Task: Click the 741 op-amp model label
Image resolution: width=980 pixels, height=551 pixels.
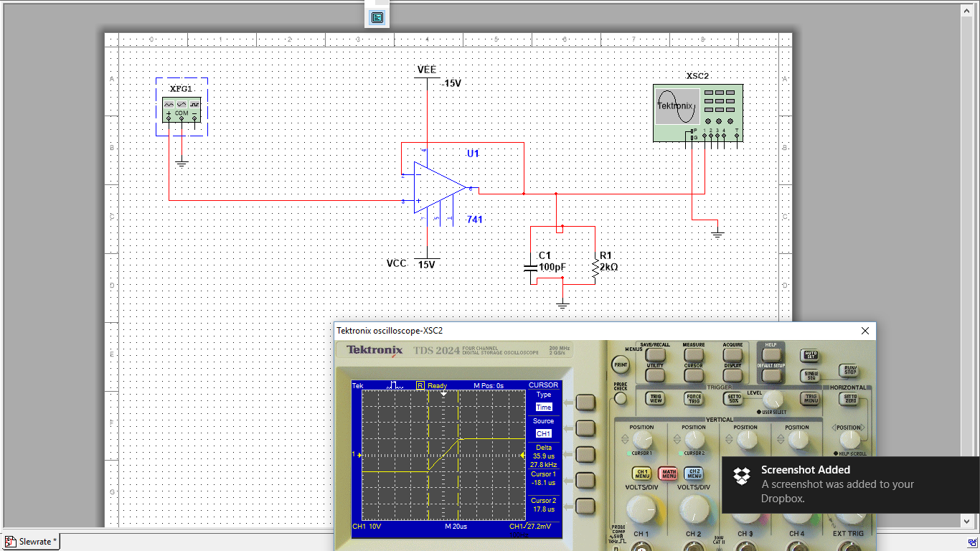Action: [474, 220]
